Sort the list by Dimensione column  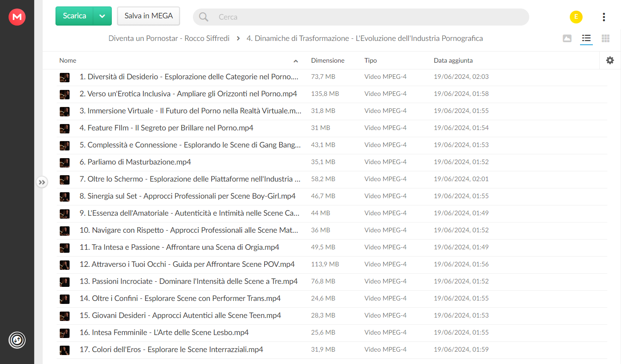tap(327, 61)
